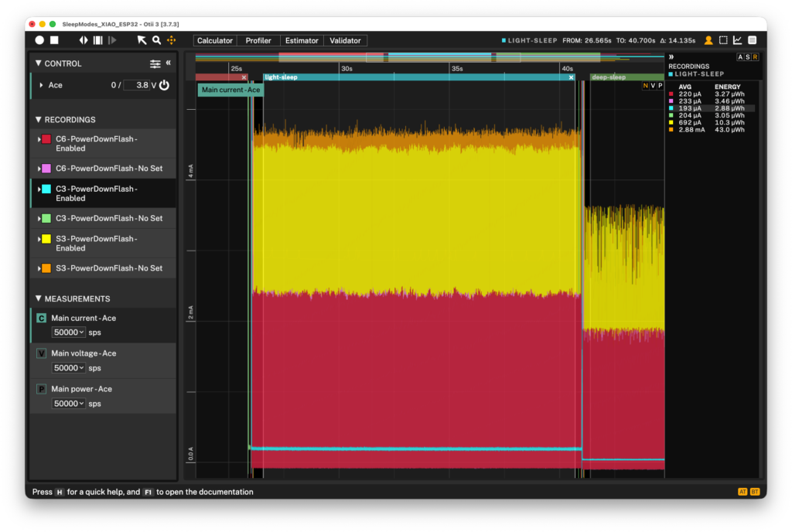The image size is (792, 532).
Task: Collapse the CONTROL section
Action: click(x=39, y=63)
